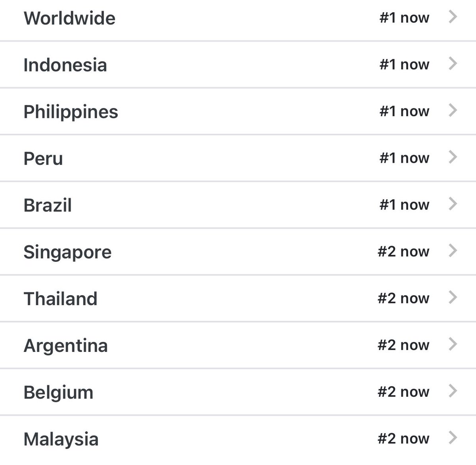476x465 pixels.
Task: Tap the Brazil row chevron icon
Action: coord(453,204)
